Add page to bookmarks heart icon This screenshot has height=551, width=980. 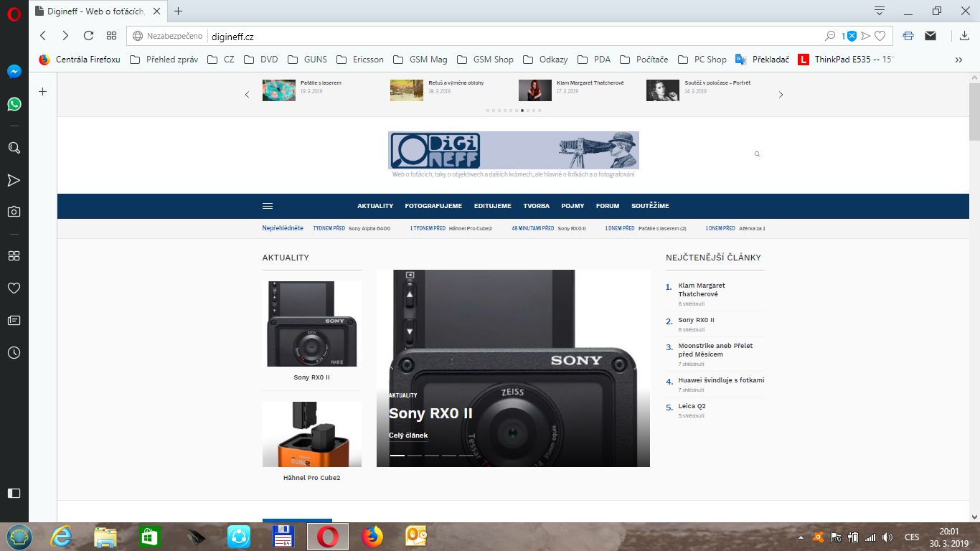[880, 35]
